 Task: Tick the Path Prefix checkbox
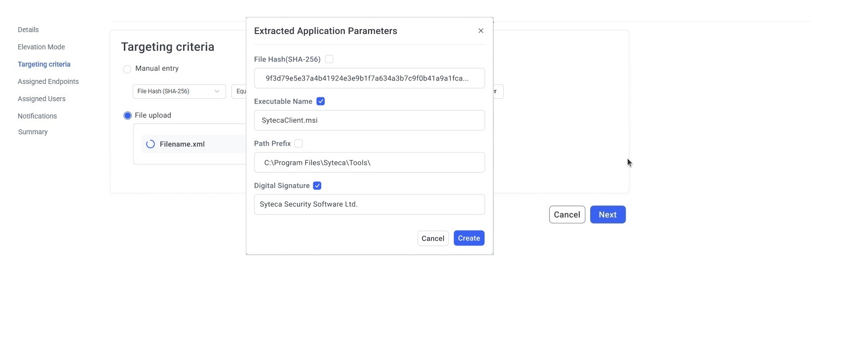299,144
